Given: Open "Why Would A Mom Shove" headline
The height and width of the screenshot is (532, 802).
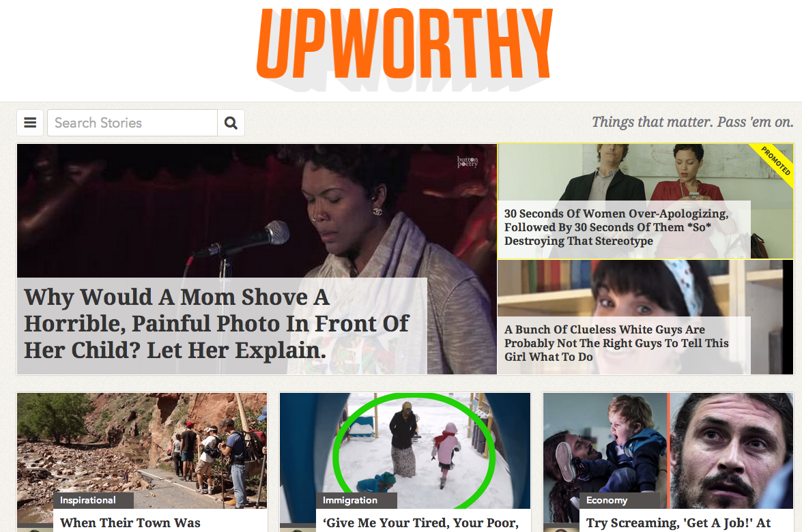Looking at the screenshot, I should pyautogui.click(x=217, y=324).
